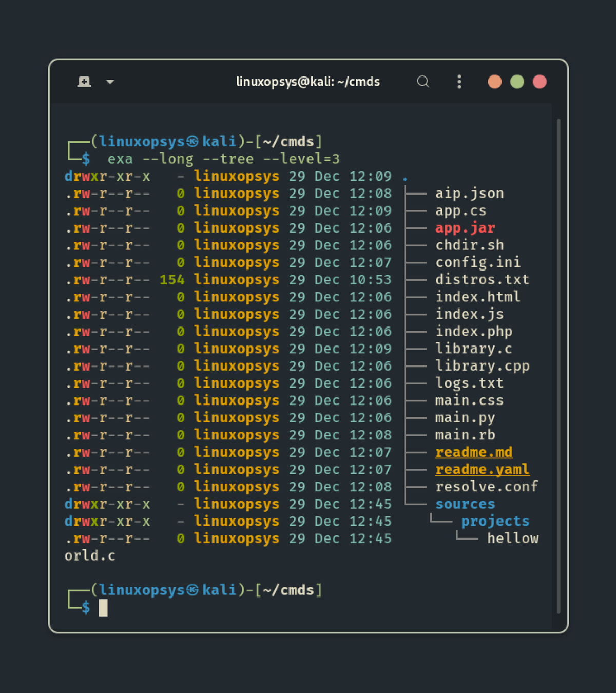This screenshot has height=693, width=616.
Task: Open the terminal search tool
Action: [423, 82]
